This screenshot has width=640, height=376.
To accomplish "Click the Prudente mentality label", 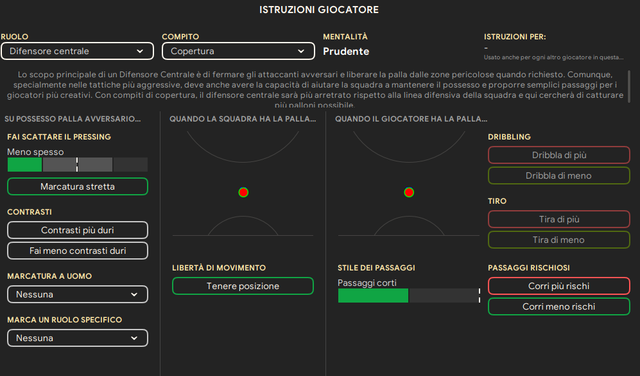I will coord(346,51).
